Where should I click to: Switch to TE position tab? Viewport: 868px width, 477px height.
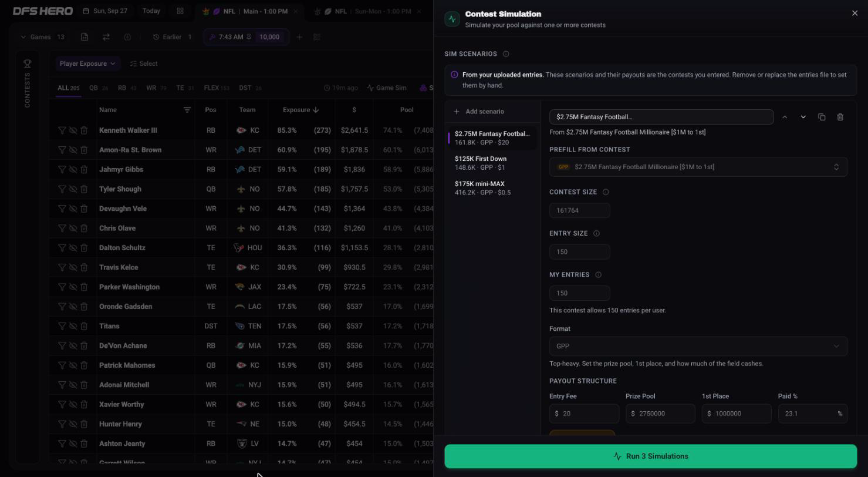pyautogui.click(x=185, y=88)
